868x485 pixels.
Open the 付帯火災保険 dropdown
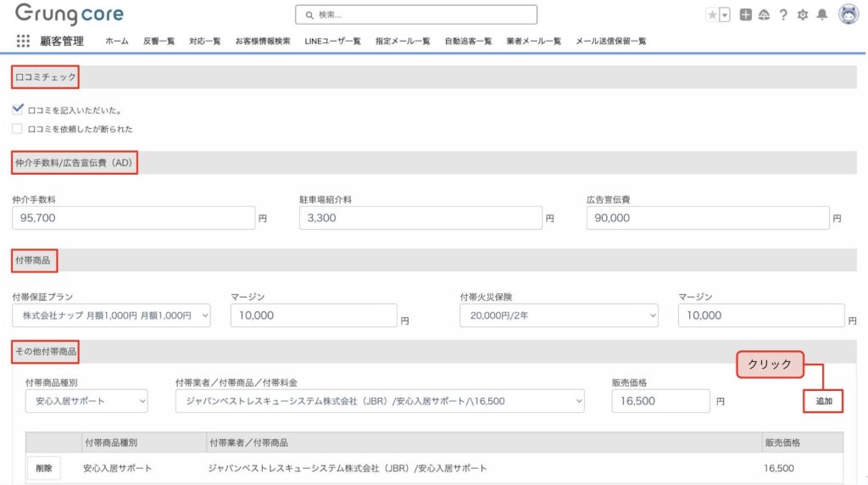[559, 315]
